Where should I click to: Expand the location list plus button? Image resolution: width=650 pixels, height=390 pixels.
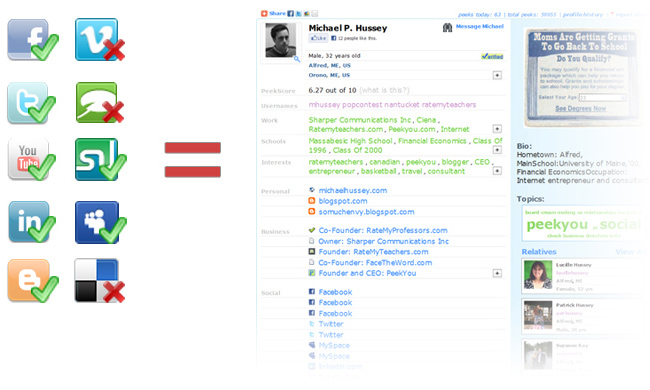tap(497, 75)
